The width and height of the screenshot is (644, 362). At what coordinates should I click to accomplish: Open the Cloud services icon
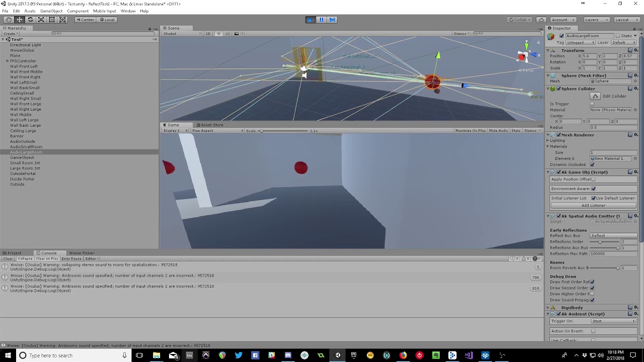(541, 20)
